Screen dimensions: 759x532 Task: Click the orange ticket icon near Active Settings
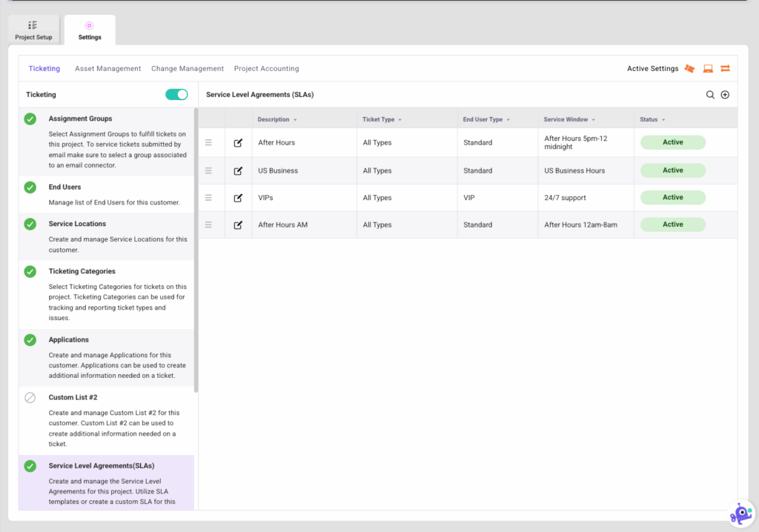tap(689, 68)
